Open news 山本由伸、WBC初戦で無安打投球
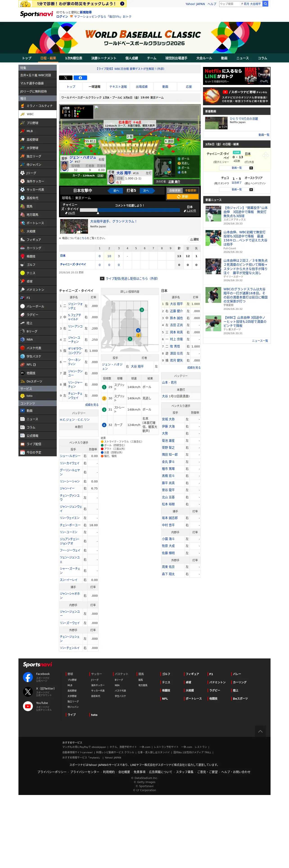 [245, 238]
